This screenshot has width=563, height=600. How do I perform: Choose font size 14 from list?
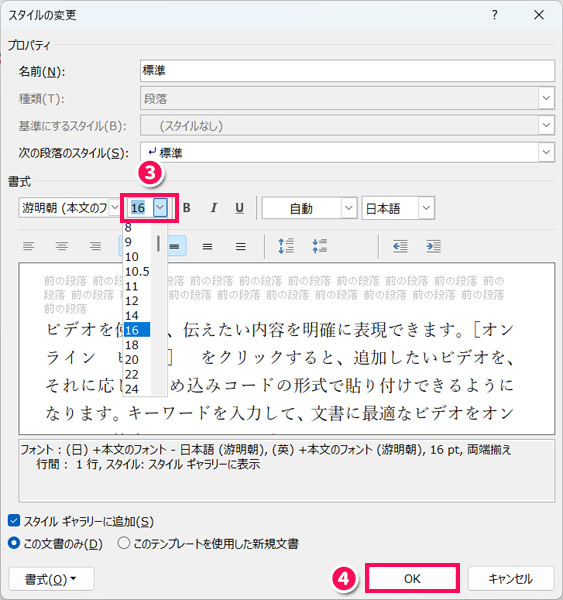point(137,315)
